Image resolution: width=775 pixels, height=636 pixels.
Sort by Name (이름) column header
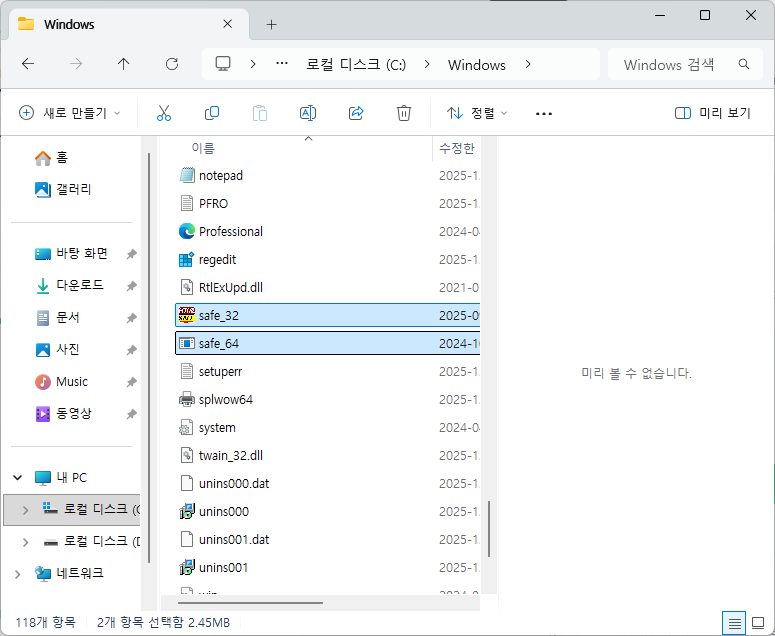[x=203, y=148]
